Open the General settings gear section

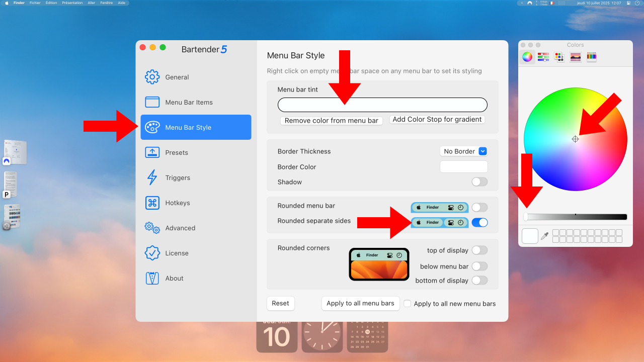pos(196,77)
